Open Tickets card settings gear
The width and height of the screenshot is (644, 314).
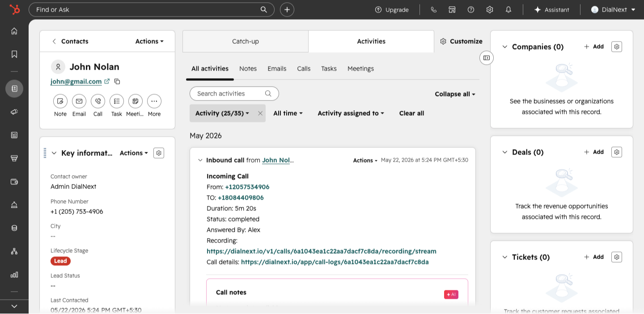tap(617, 257)
